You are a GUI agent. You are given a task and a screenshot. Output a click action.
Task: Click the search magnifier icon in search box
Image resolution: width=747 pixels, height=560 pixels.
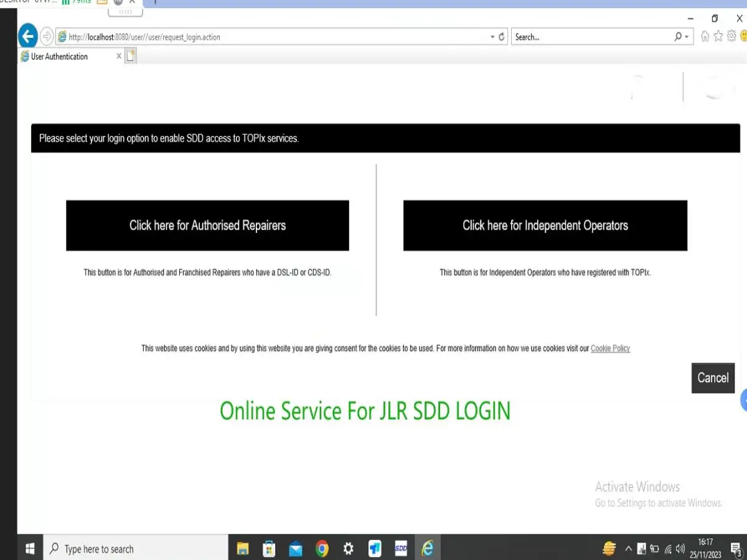tap(678, 37)
